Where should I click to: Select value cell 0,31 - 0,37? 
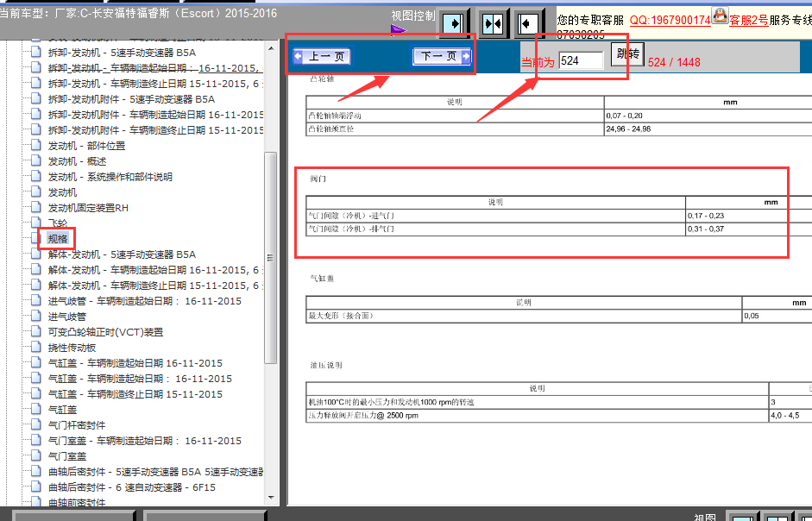coord(749,229)
